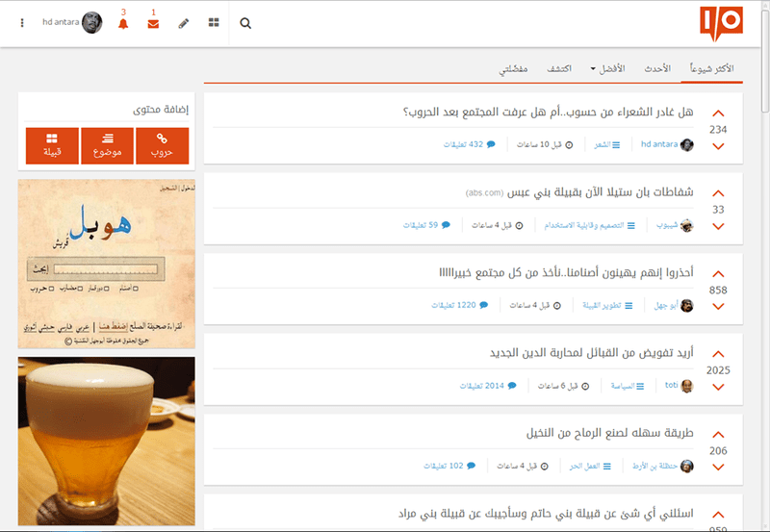This screenshot has width=770, height=532.
Task: Open the notifications bell showing 3 alerts
Action: pos(122,24)
